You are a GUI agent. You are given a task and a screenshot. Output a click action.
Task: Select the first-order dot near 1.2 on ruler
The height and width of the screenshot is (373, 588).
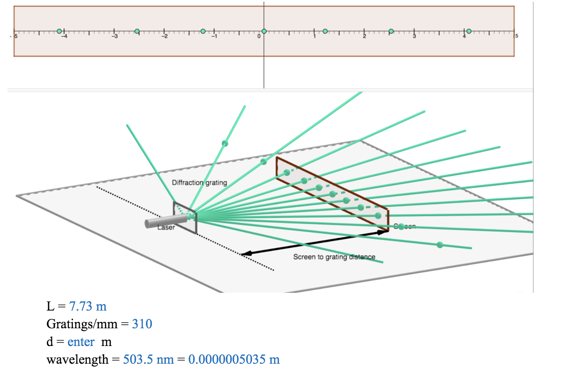click(325, 30)
